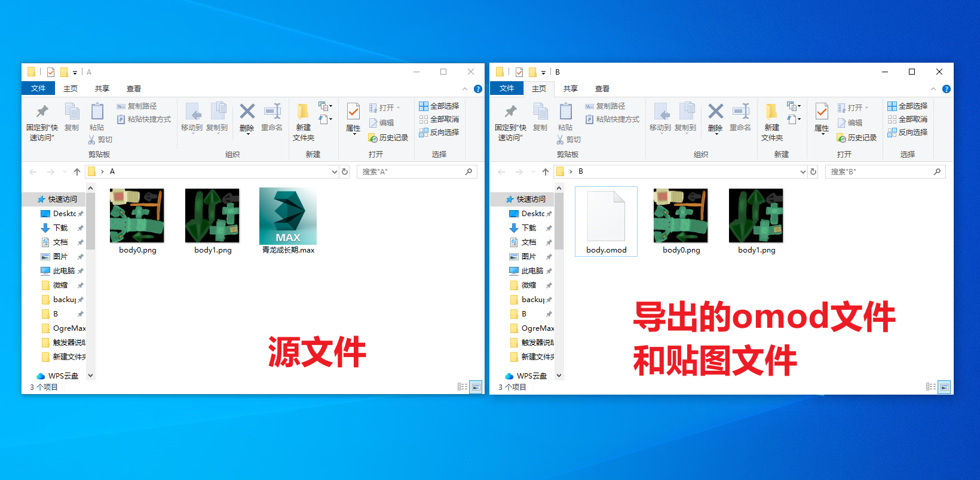The height and width of the screenshot is (480, 980).
Task: Open File (文件) menu in window A
Action: pos(38,88)
